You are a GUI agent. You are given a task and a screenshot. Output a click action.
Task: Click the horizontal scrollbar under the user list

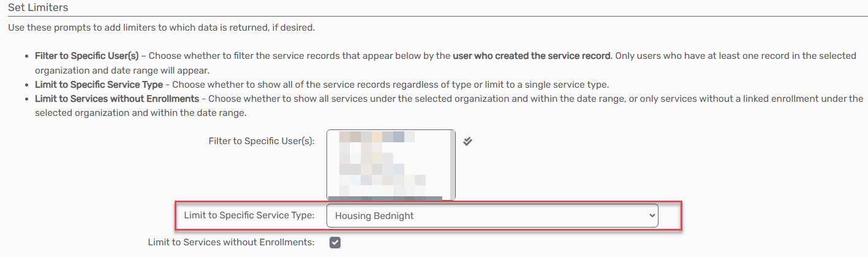(x=385, y=198)
